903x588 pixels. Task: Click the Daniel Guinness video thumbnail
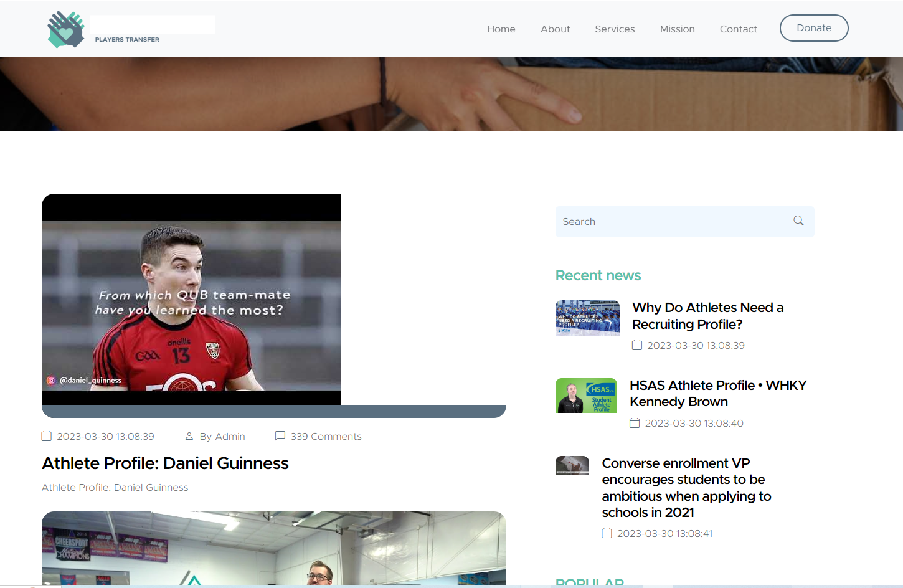(x=191, y=300)
